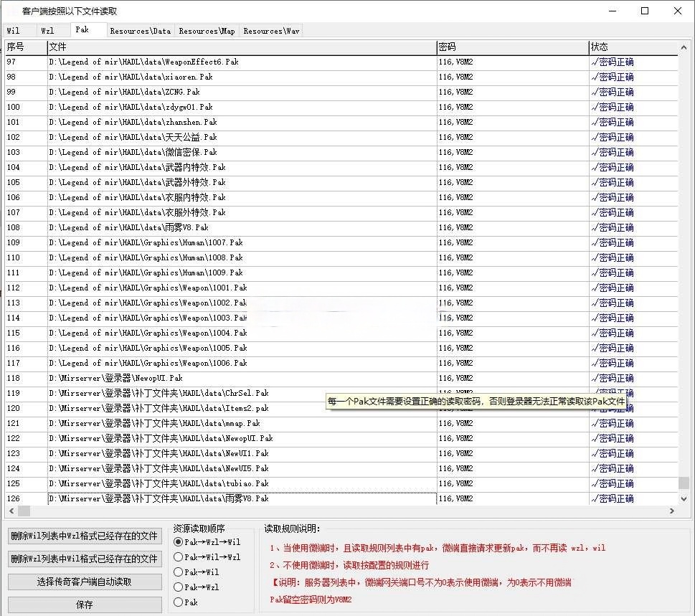Select row with Weapon\1005.Pak
Screen dimensions: 695x616
coord(341,349)
